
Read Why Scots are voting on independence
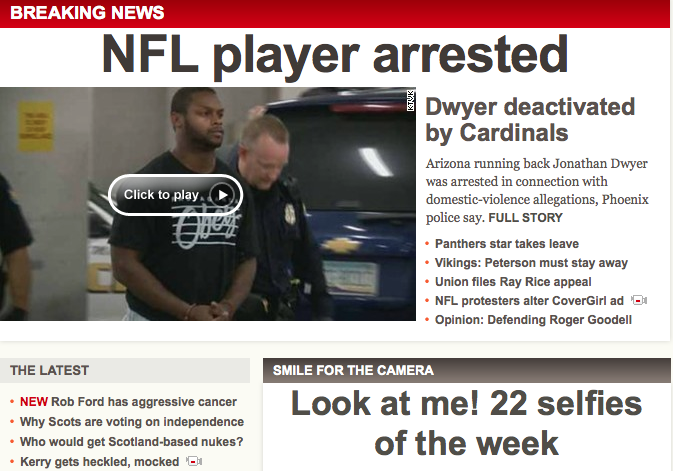[x=132, y=422]
